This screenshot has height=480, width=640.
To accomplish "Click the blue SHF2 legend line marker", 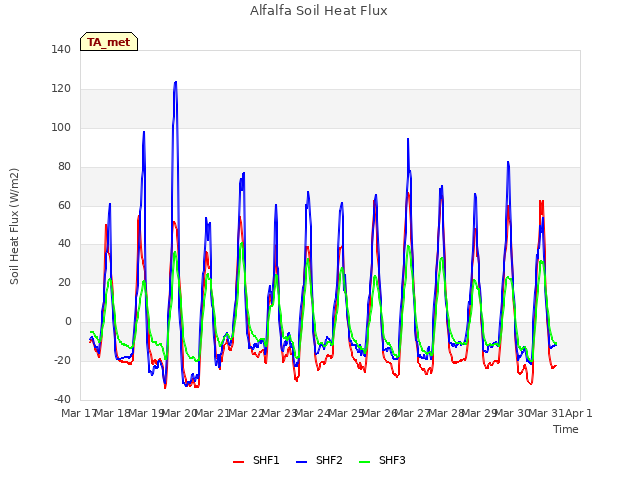I will pos(301,462).
